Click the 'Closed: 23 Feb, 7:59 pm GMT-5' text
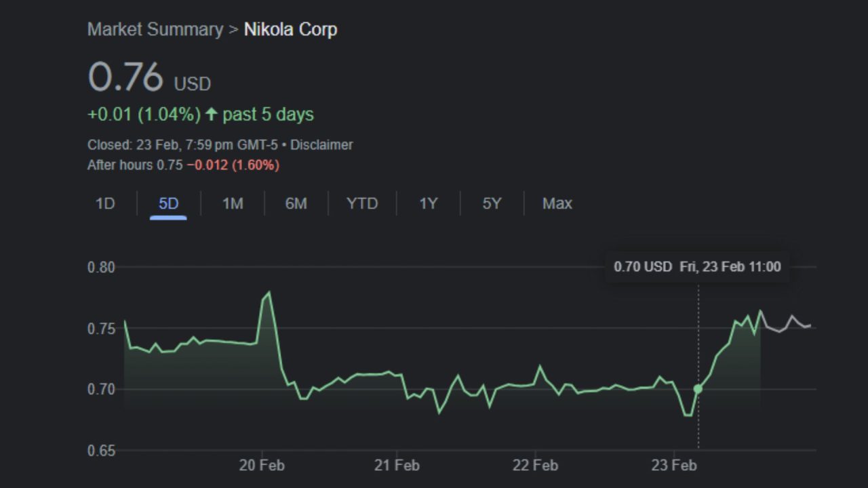Image resolution: width=868 pixels, height=488 pixels. point(181,145)
